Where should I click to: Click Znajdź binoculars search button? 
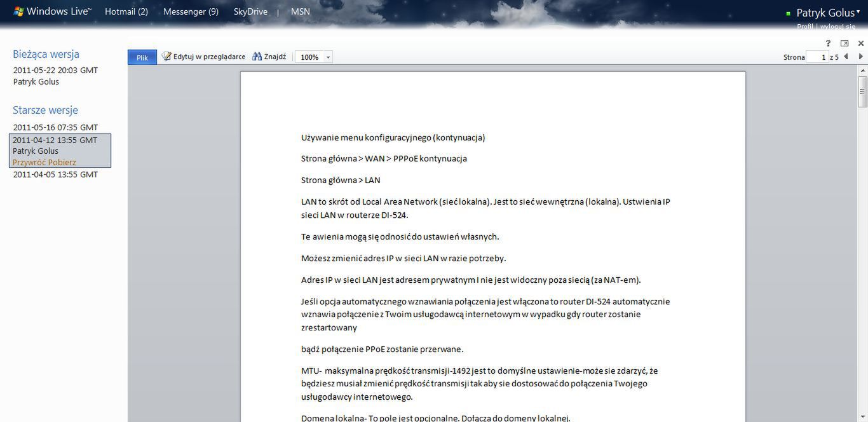click(x=269, y=57)
